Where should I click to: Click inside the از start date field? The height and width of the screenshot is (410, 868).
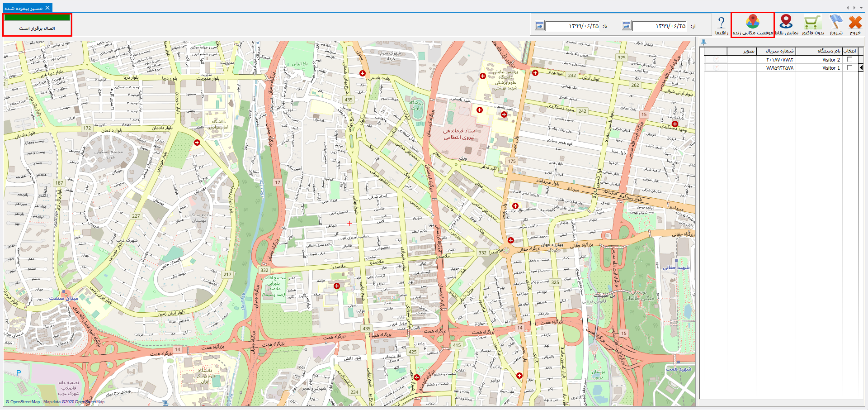pos(660,26)
